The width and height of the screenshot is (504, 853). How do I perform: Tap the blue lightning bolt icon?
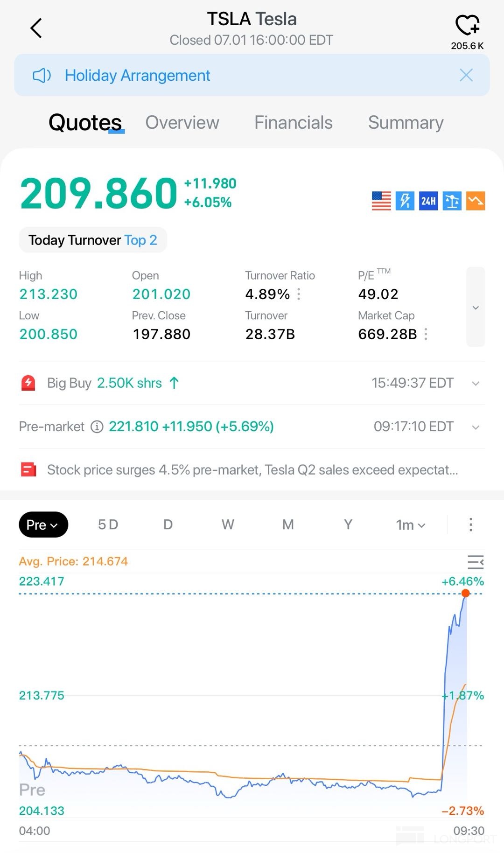coord(405,201)
